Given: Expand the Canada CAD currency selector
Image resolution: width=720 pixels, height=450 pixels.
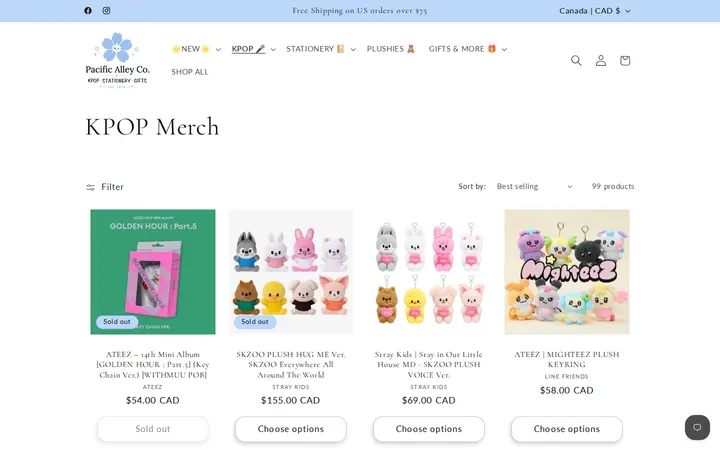Looking at the screenshot, I should pyautogui.click(x=595, y=11).
